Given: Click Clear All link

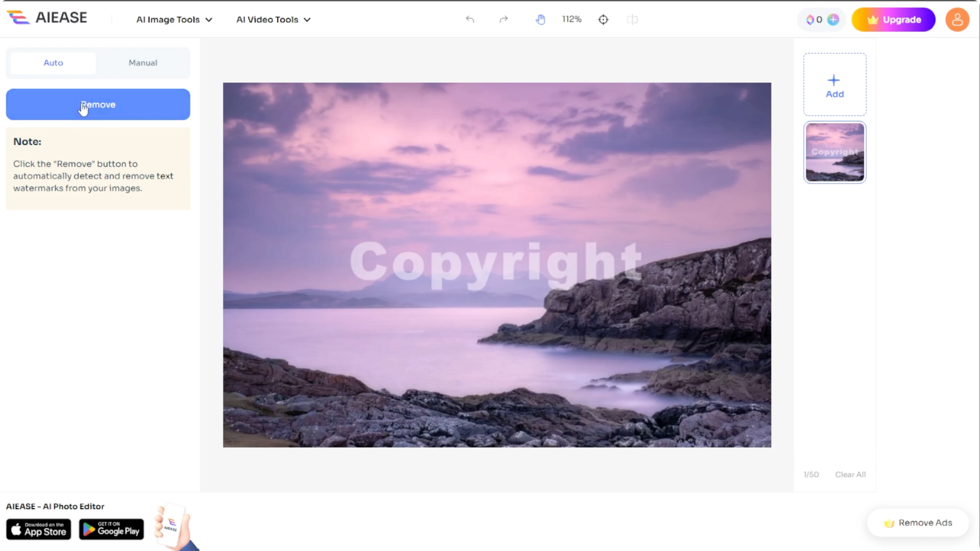Looking at the screenshot, I should pyautogui.click(x=850, y=475).
